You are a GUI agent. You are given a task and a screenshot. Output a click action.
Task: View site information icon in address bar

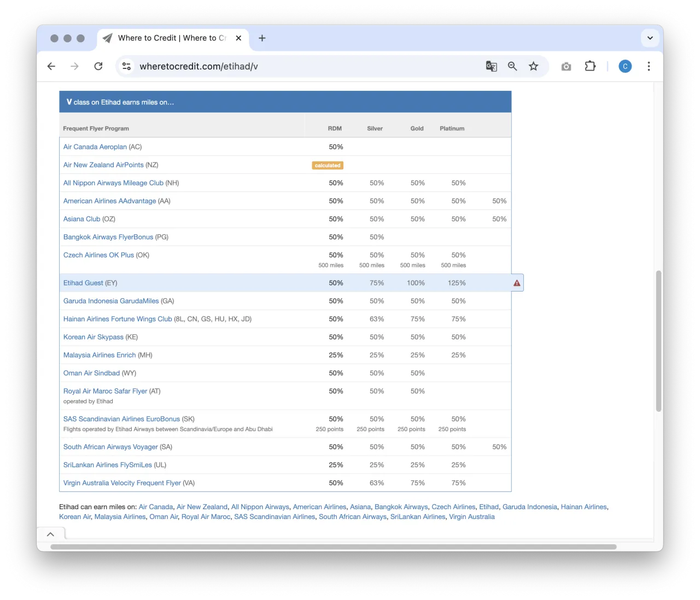tap(126, 66)
